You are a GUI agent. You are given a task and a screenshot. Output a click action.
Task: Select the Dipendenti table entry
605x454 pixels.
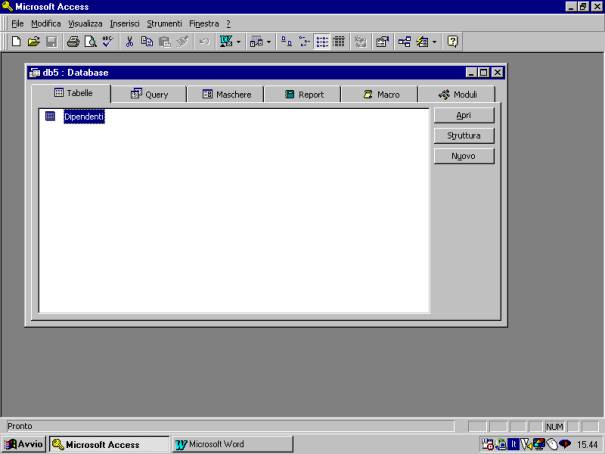[84, 116]
